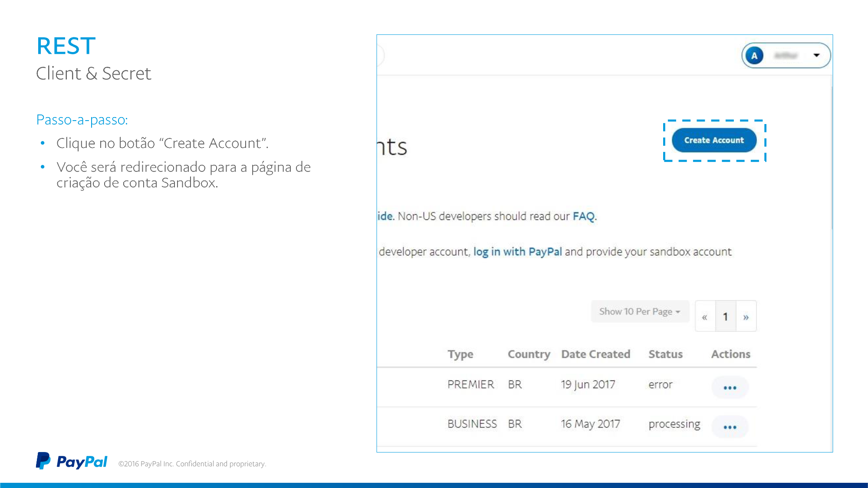Viewport: 868px width, 488px height.
Task: Click the Actions column header
Action: pyautogui.click(x=730, y=354)
